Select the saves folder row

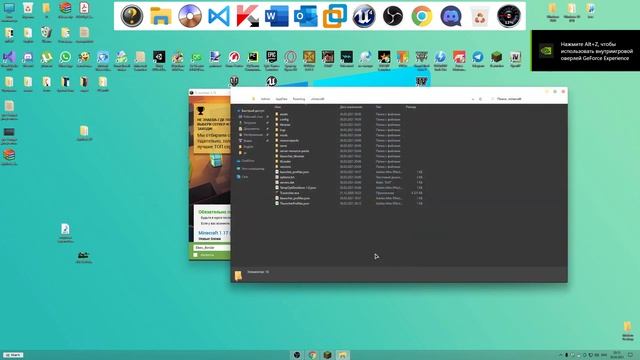[x=349, y=146]
